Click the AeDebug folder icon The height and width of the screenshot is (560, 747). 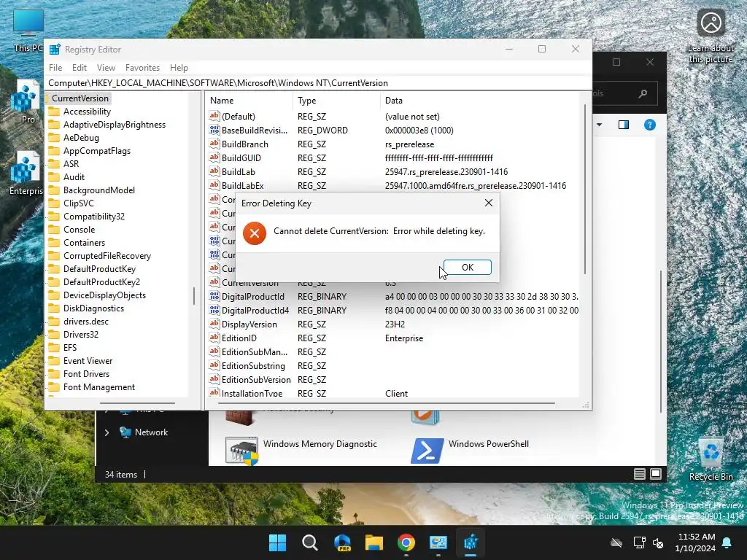(x=54, y=138)
